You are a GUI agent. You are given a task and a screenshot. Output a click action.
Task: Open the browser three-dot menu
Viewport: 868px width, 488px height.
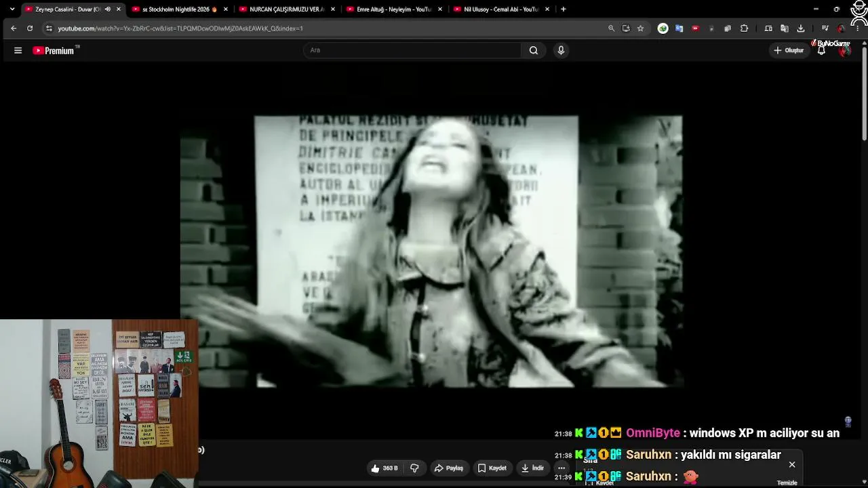(x=858, y=28)
